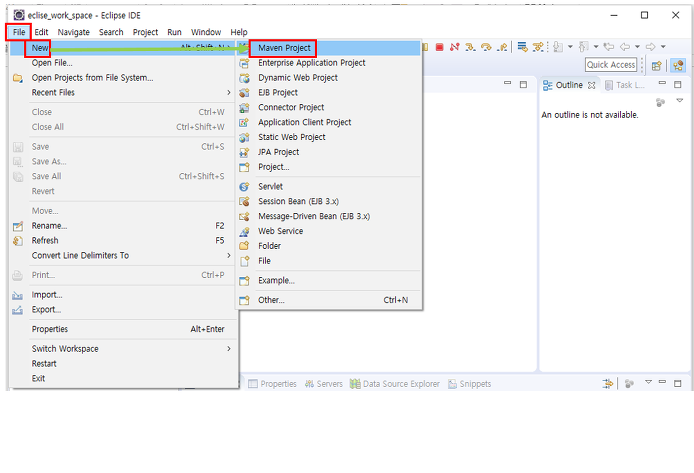Click the Quick Access input field
This screenshot has width=694, height=473.
[x=611, y=65]
